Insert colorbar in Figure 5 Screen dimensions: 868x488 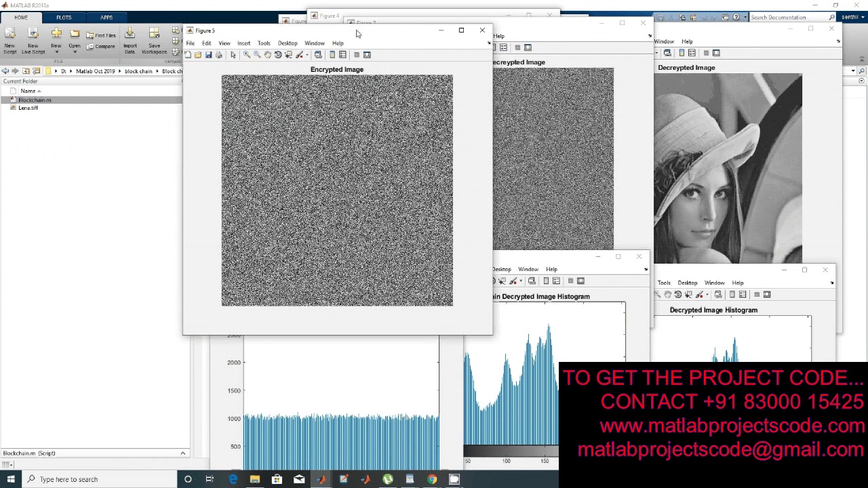click(332, 55)
